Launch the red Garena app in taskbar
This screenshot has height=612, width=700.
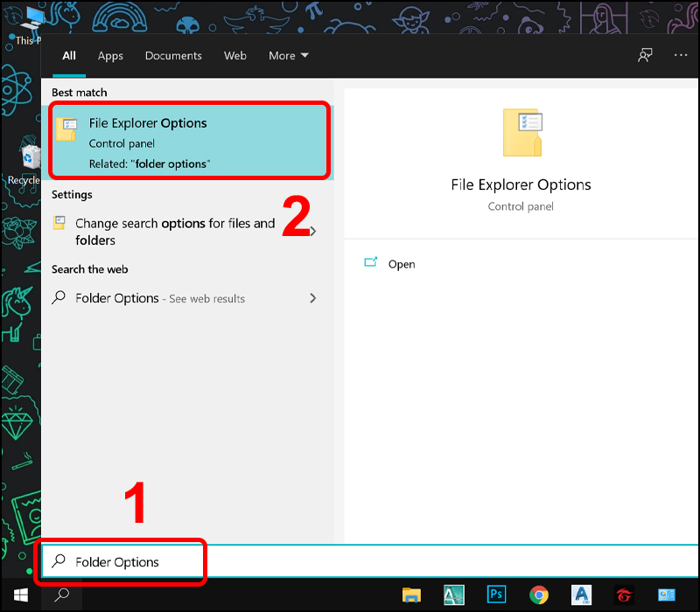[x=624, y=595]
